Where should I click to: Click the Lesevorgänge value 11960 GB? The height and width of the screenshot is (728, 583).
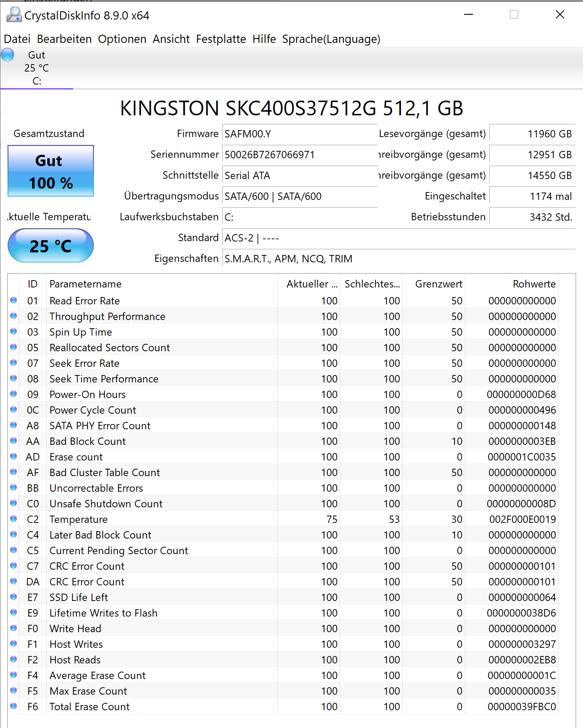[x=532, y=134]
